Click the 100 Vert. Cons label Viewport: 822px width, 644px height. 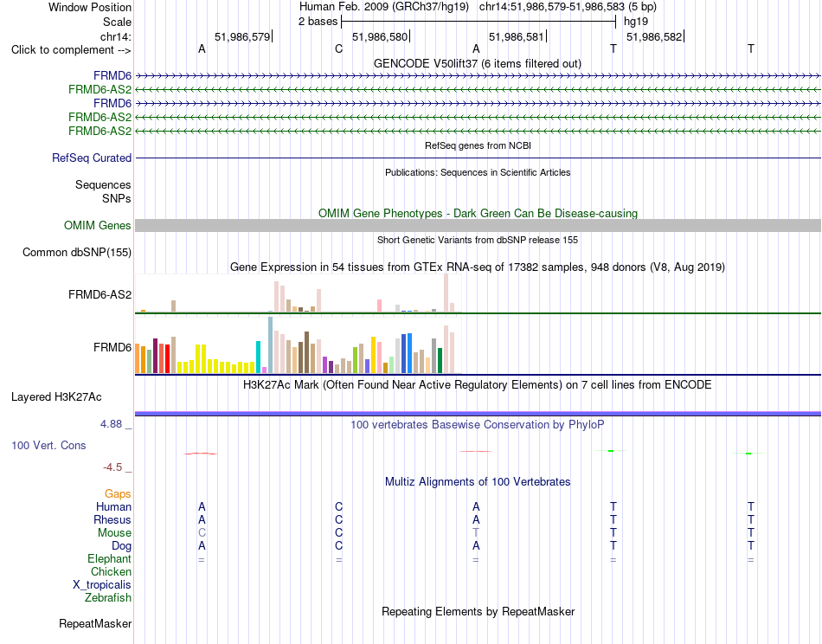48,445
